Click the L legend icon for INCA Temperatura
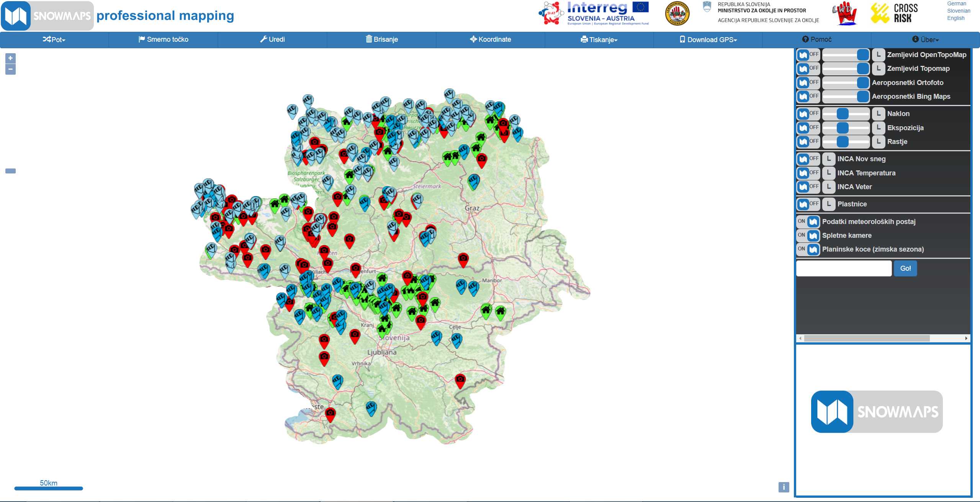This screenshot has height=502, width=980. (x=829, y=173)
